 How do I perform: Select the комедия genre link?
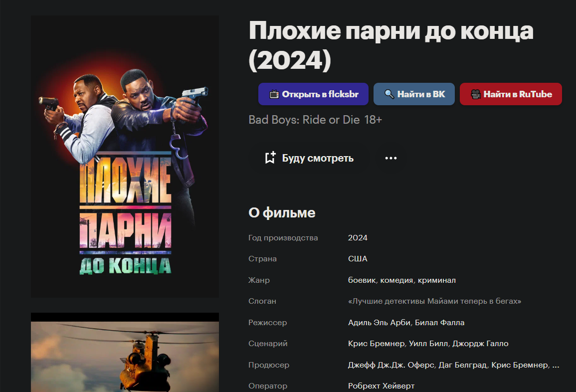397,280
